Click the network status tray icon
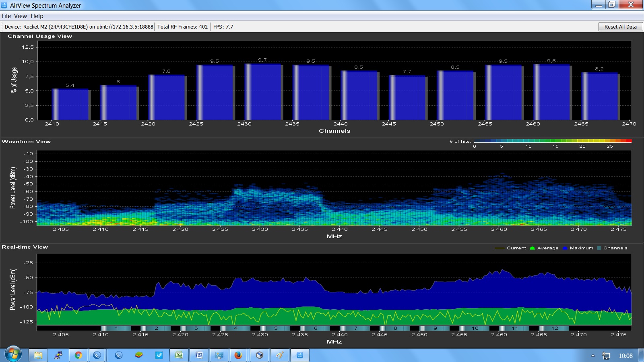This screenshot has height=362, width=644. (x=606, y=356)
